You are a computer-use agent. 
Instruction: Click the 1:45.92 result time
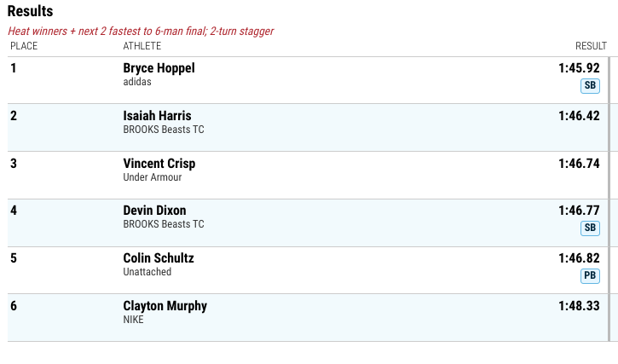pos(579,68)
